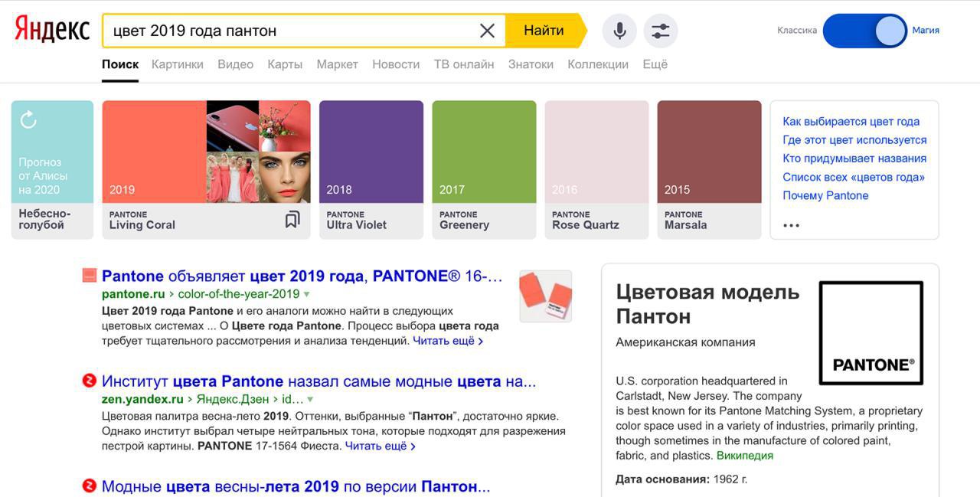980x497 pixels.
Task: Open the Видео tab
Action: (x=236, y=64)
